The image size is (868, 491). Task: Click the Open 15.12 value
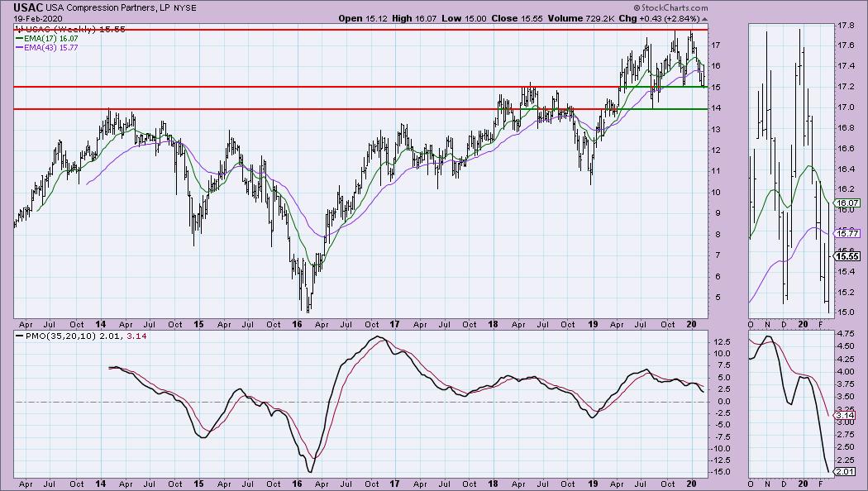[363, 18]
